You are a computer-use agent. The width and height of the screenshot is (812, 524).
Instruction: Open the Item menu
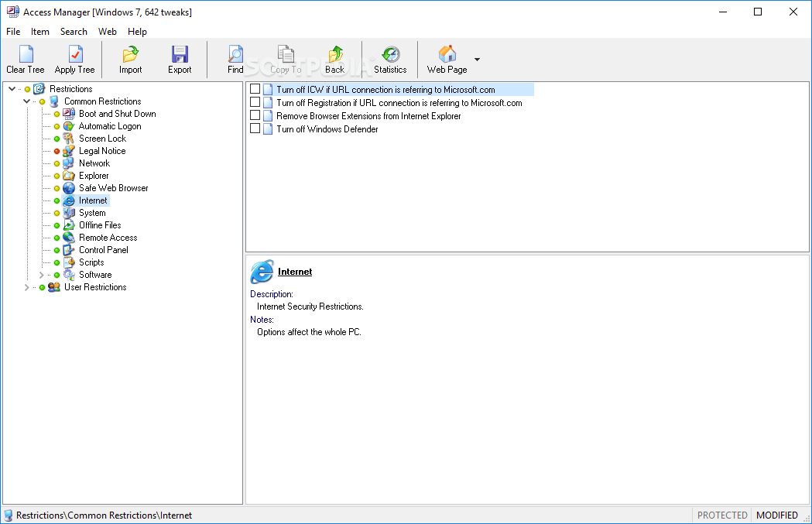click(39, 32)
